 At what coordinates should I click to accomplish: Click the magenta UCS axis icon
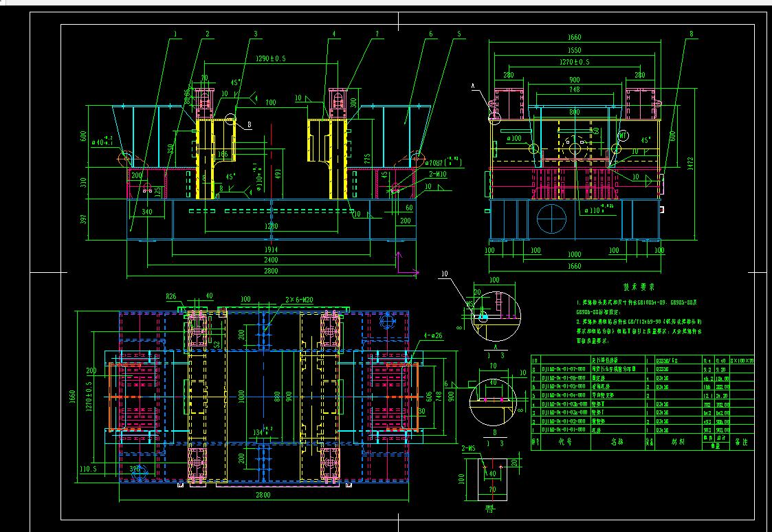coord(408,263)
